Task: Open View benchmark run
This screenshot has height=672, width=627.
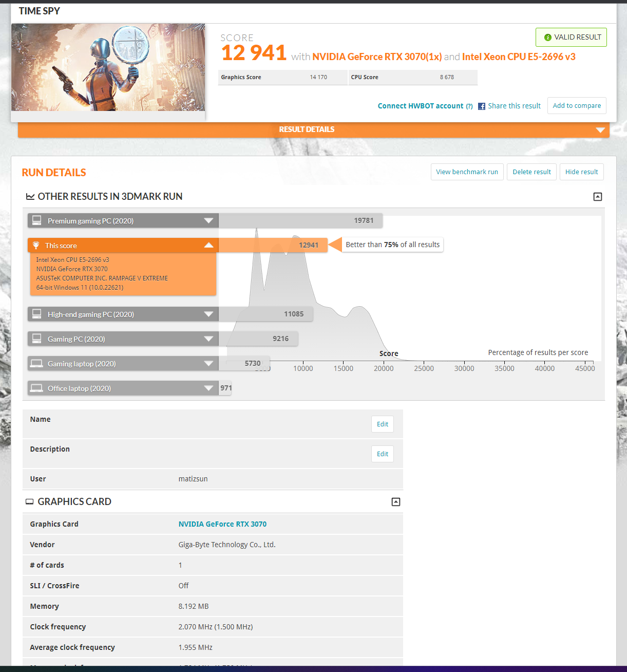Action: pos(467,172)
